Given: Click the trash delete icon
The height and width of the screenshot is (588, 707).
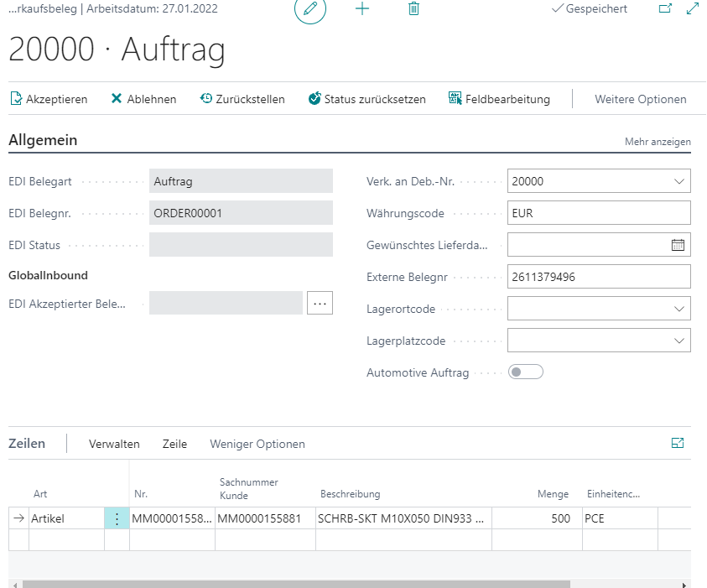Looking at the screenshot, I should tap(413, 9).
